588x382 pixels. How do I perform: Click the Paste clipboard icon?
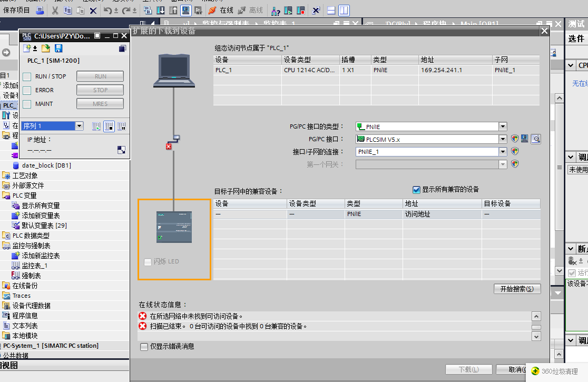[80, 11]
